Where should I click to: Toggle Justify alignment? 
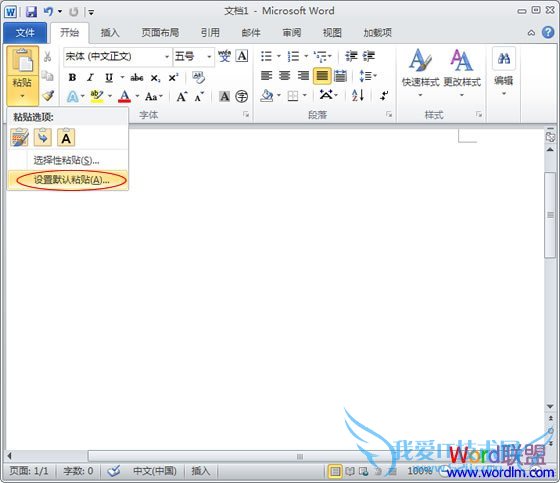pos(322,76)
